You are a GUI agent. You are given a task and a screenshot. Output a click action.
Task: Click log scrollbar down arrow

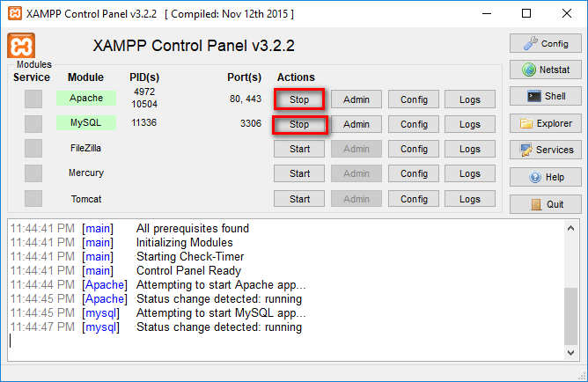pos(570,352)
